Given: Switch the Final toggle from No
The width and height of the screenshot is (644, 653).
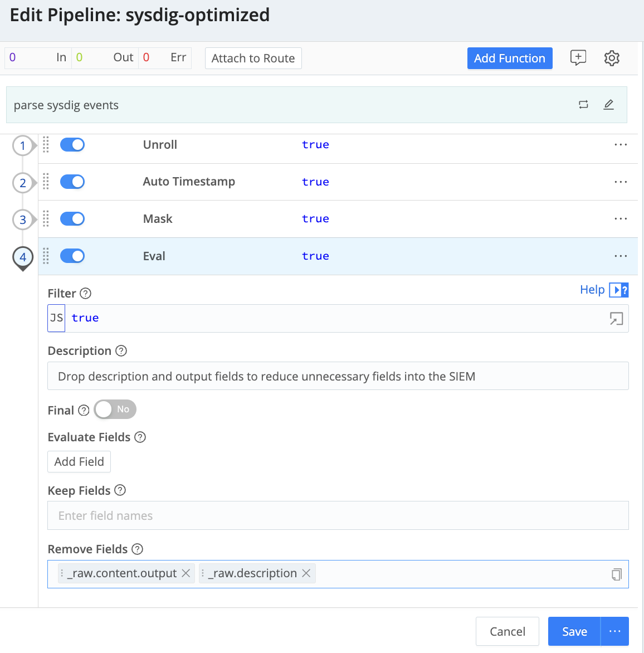Looking at the screenshot, I should coord(115,410).
